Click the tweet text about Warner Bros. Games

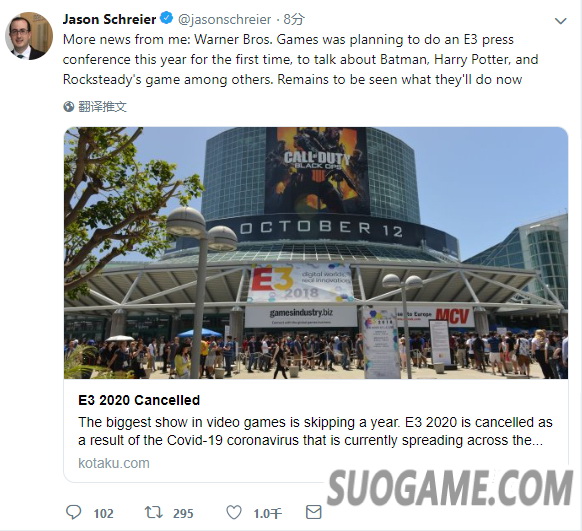301,59
